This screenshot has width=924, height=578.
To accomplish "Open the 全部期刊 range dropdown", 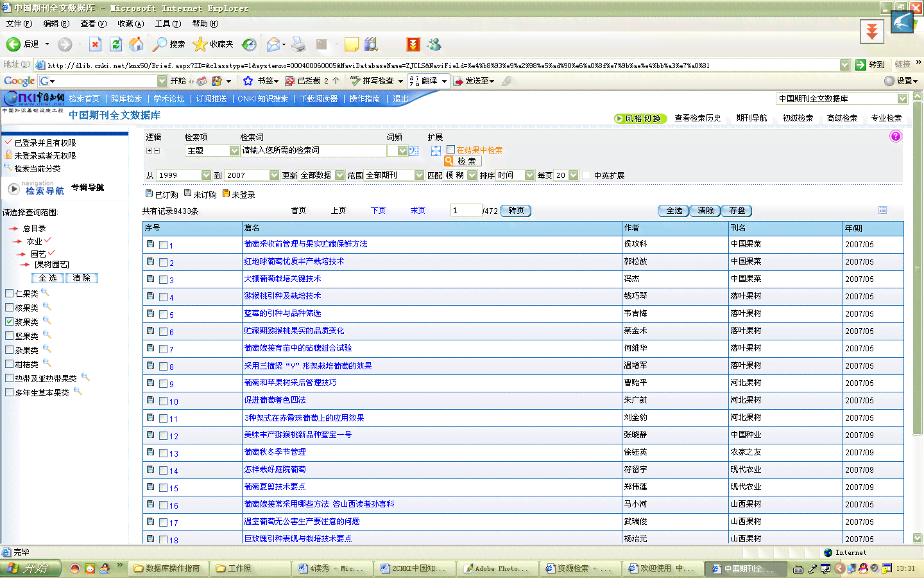I will pyautogui.click(x=420, y=175).
